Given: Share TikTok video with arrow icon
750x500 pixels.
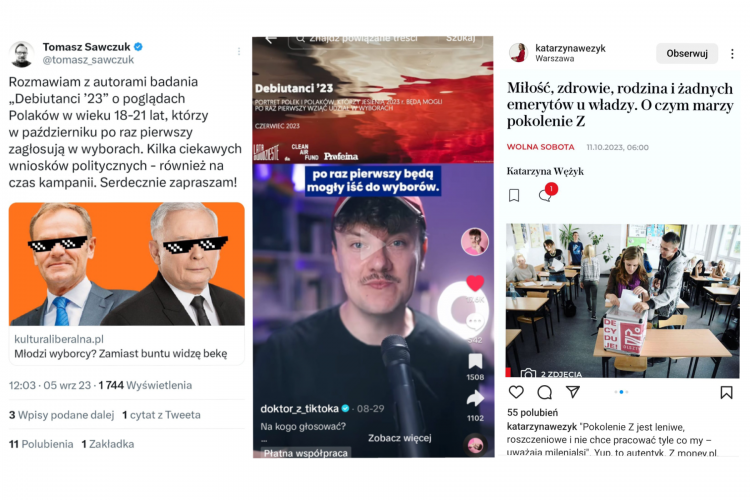Looking at the screenshot, I should (475, 398).
